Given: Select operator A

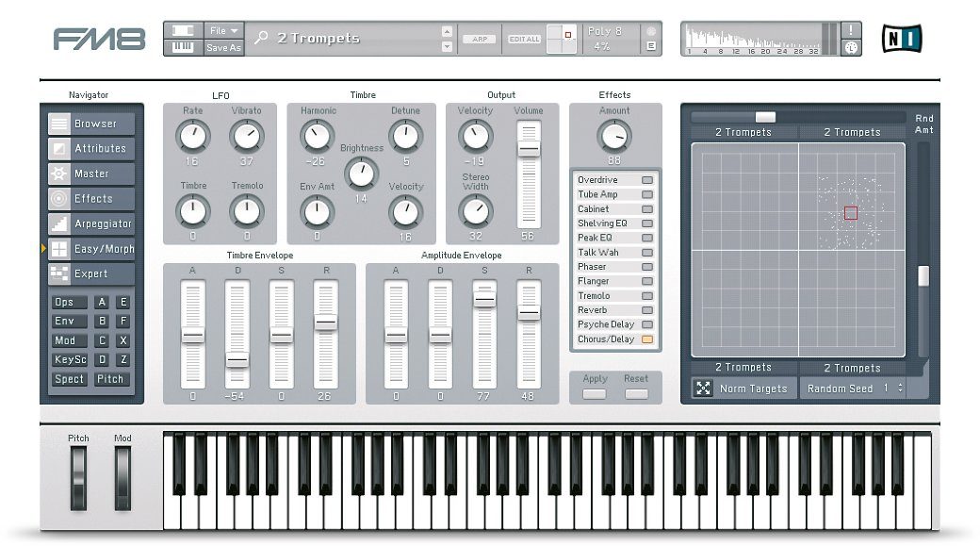Looking at the screenshot, I should coord(102,302).
